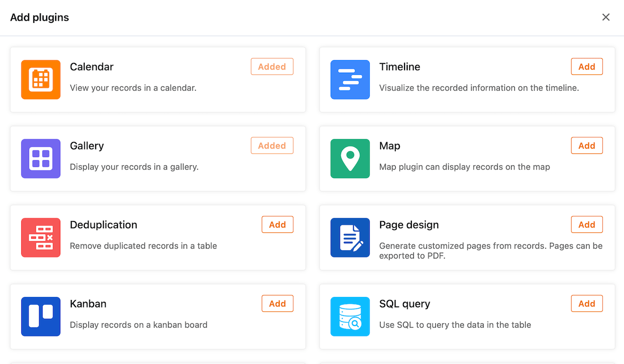
Task: Add the Deduplication plugin
Action: point(277,224)
